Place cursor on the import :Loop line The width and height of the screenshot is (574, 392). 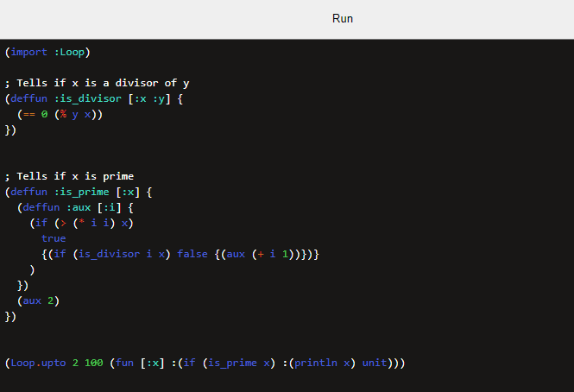pyautogui.click(x=47, y=52)
